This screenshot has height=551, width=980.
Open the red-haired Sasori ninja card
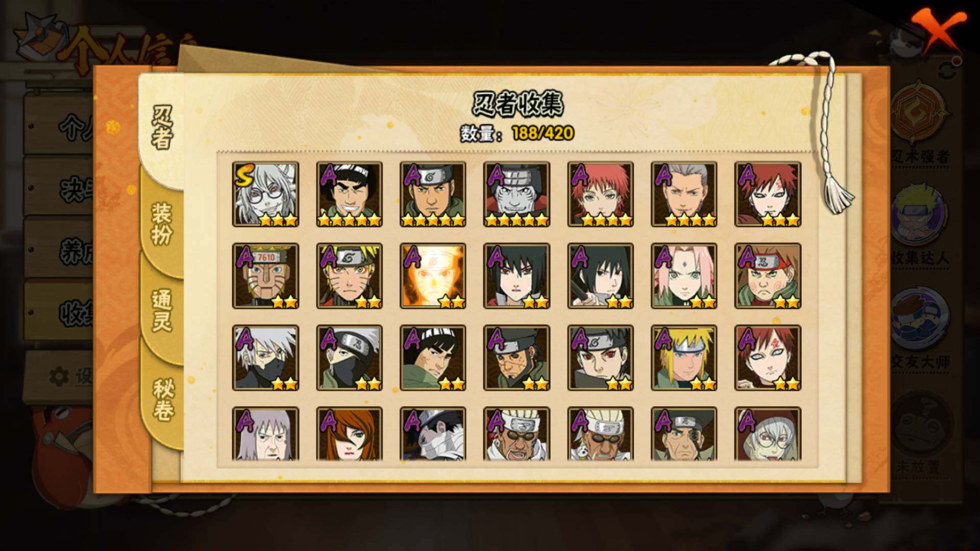(x=600, y=194)
